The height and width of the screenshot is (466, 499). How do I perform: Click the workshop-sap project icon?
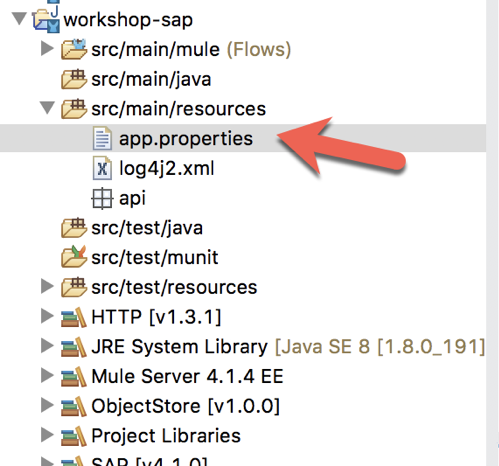point(46,20)
